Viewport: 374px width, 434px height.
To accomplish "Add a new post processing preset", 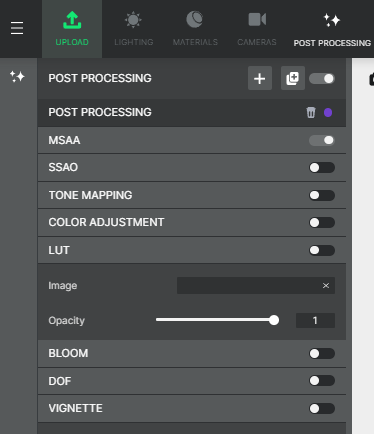I will click(260, 78).
